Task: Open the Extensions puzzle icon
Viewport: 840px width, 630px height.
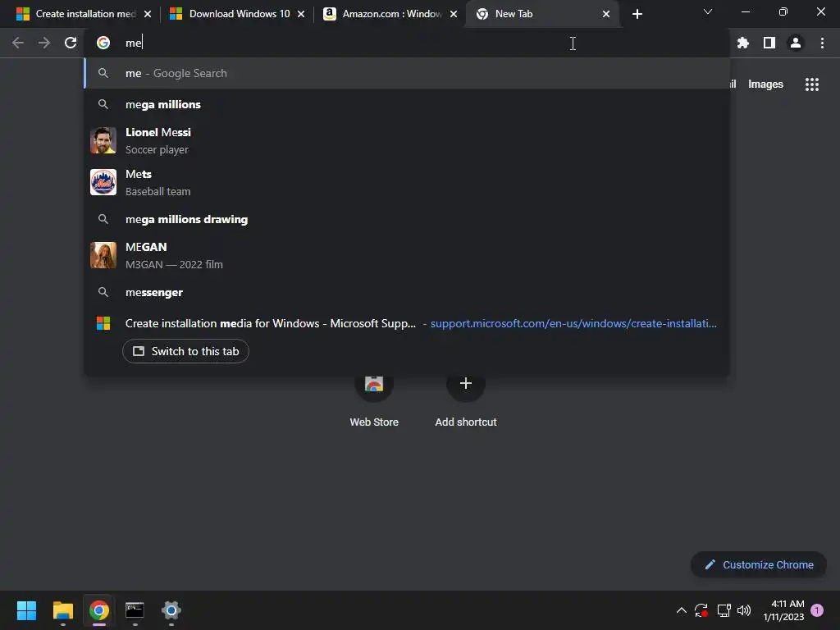Action: pyautogui.click(x=742, y=43)
